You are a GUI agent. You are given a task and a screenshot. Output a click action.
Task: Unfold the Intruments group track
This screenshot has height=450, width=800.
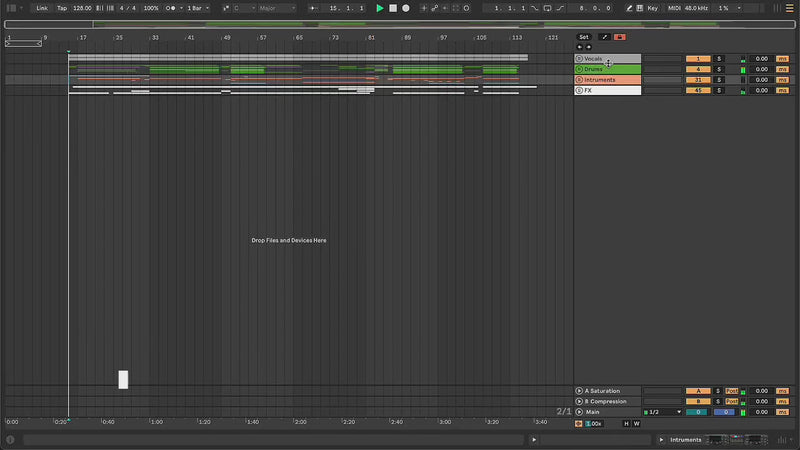[x=579, y=80]
